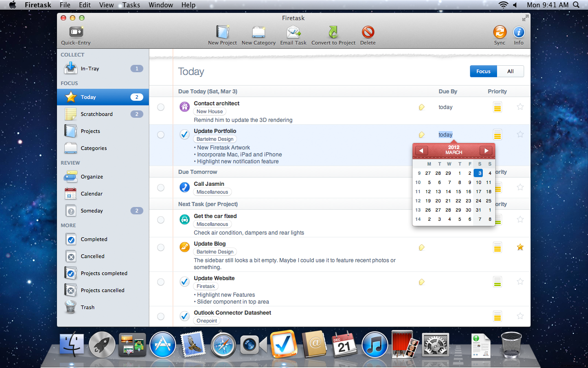Click the highlighted today due-date field

[446, 135]
